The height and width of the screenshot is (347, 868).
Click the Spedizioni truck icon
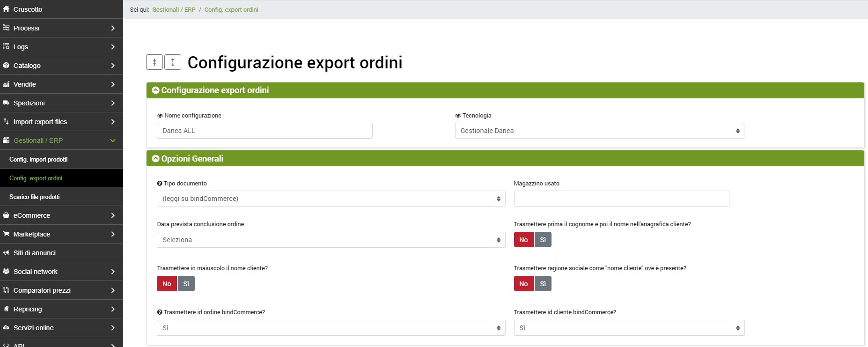(x=6, y=103)
